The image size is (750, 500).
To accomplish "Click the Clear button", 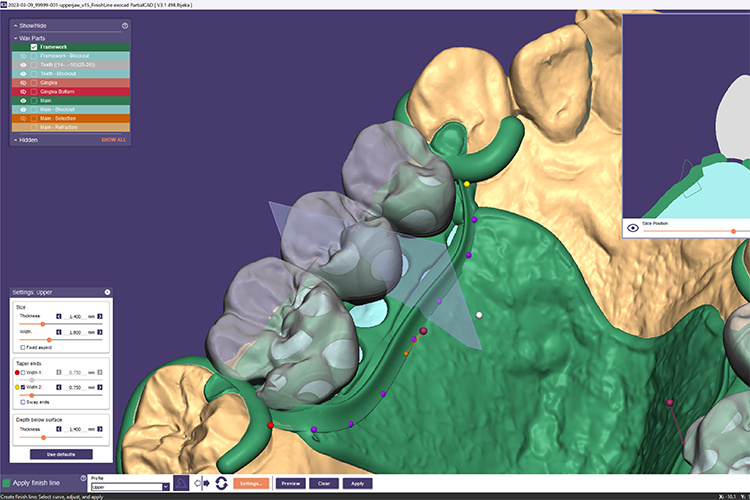I will click(324, 483).
